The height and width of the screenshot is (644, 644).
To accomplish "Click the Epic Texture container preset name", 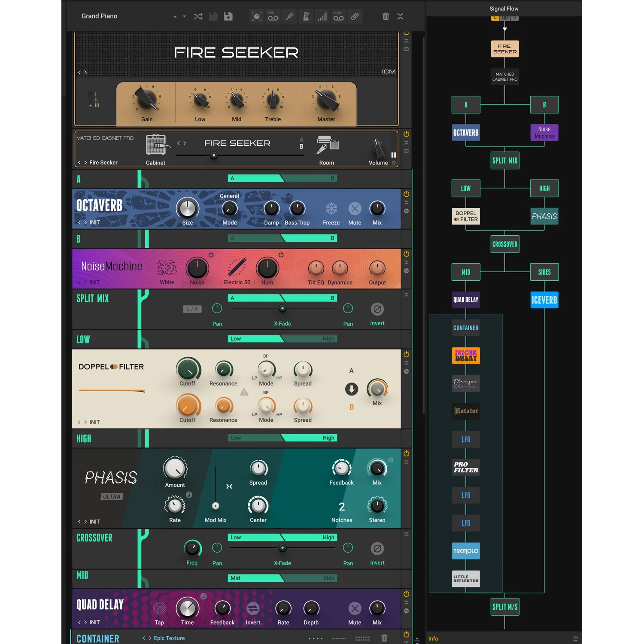I will point(169,638).
